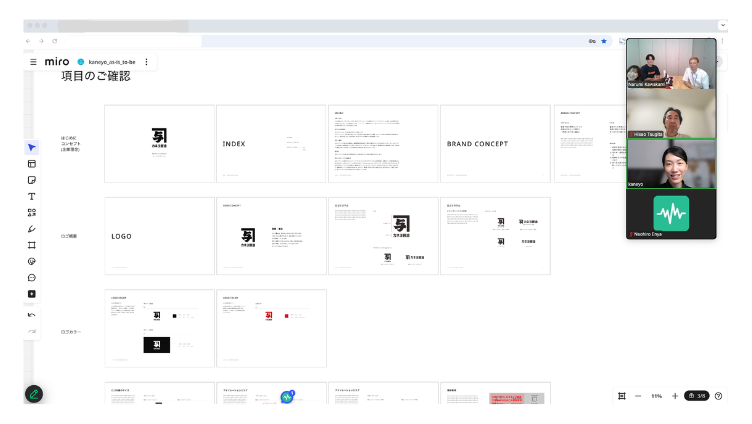Open the zoom percentage control
Image resolution: width=752 pixels, height=424 pixels.
tap(657, 396)
